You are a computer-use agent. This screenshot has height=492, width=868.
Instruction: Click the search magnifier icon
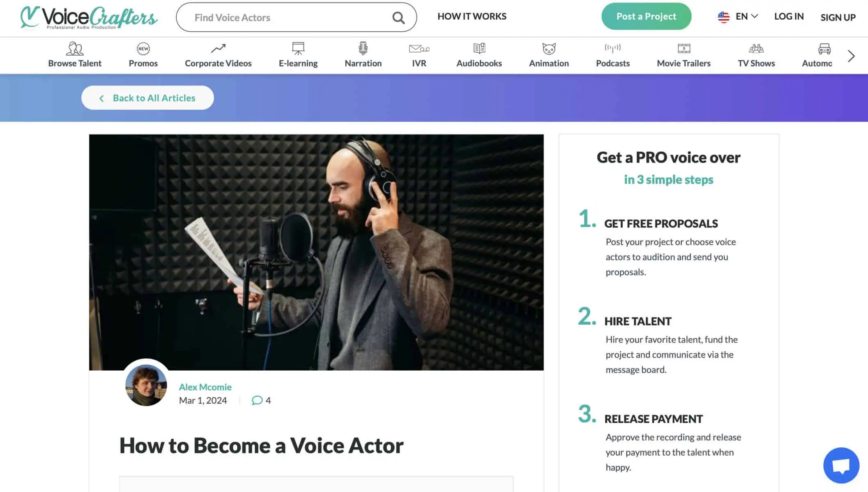pos(398,18)
